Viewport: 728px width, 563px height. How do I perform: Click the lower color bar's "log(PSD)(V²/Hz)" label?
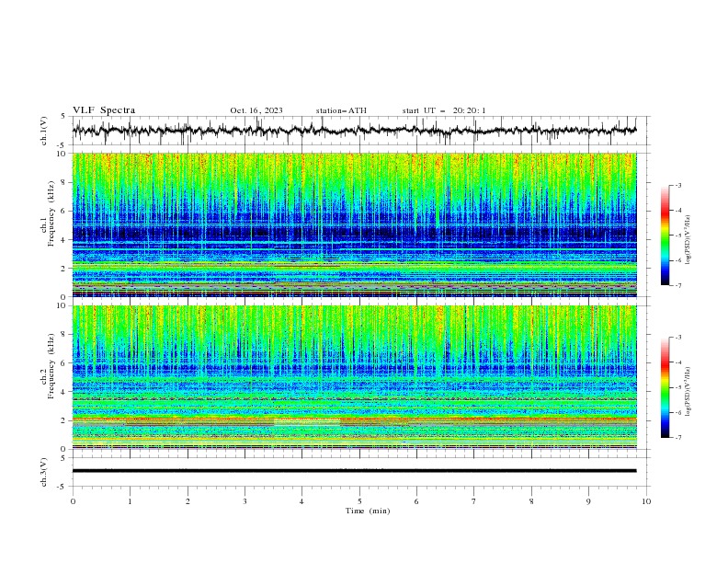[688, 391]
